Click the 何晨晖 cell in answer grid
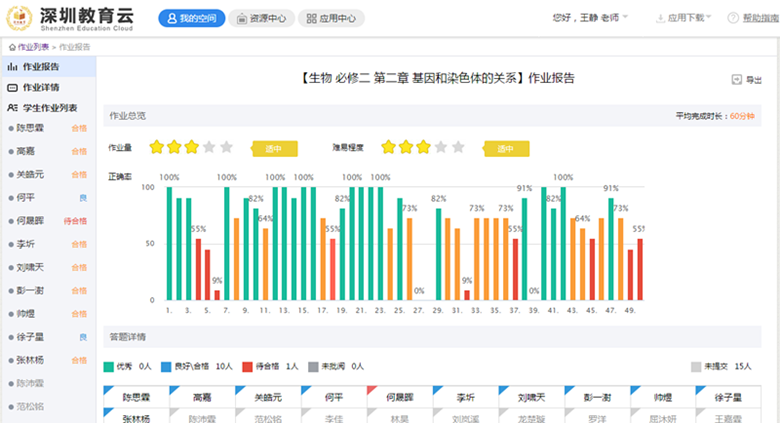 [399, 397]
